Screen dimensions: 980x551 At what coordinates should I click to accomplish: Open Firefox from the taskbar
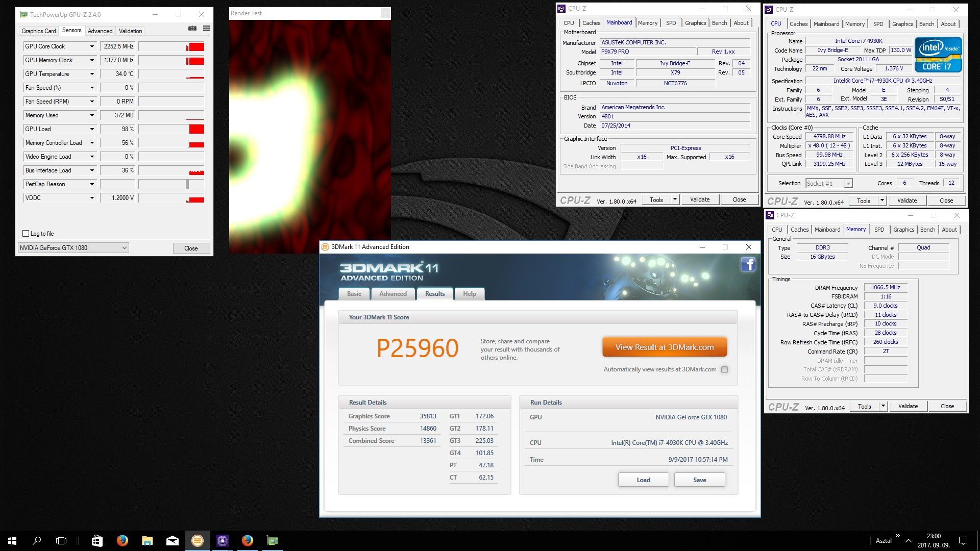pyautogui.click(x=122, y=541)
